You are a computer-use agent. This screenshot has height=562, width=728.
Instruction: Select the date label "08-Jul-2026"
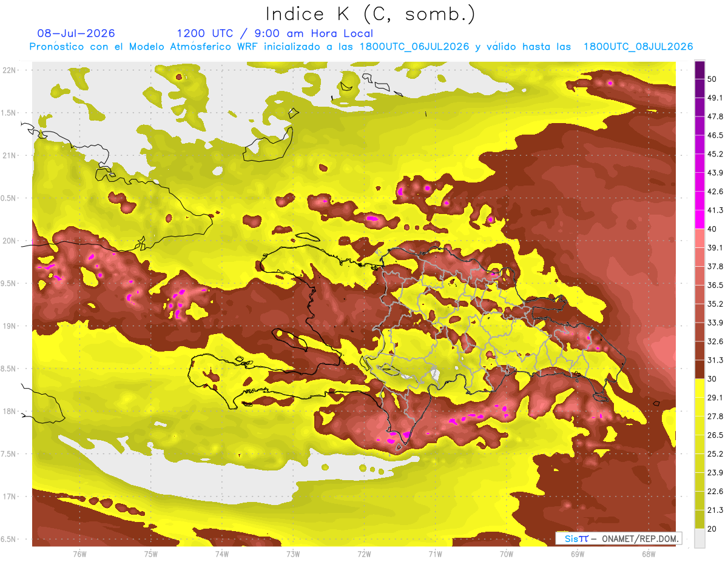tap(76, 33)
